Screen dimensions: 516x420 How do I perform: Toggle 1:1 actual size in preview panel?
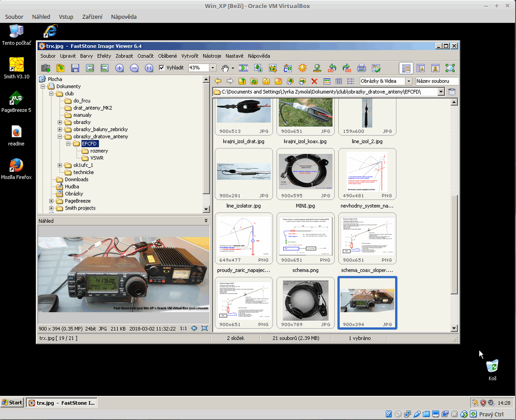coord(183,328)
